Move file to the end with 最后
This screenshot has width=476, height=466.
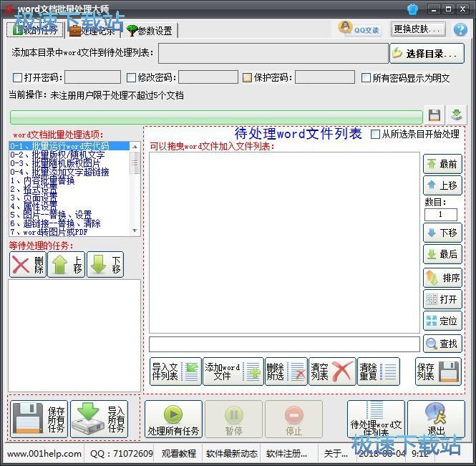tap(442, 254)
